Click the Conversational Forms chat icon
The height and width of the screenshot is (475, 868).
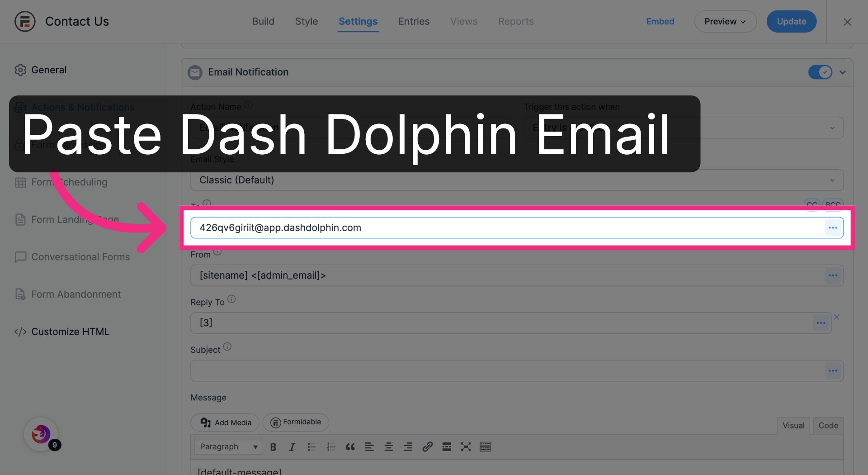click(20, 256)
